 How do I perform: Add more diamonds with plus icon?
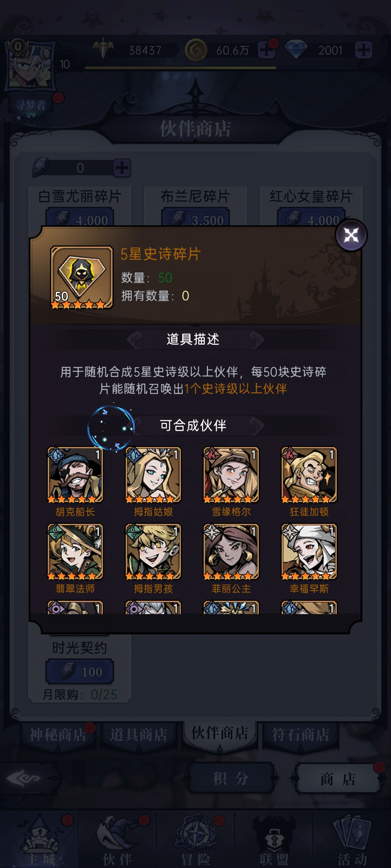pyautogui.click(x=363, y=50)
